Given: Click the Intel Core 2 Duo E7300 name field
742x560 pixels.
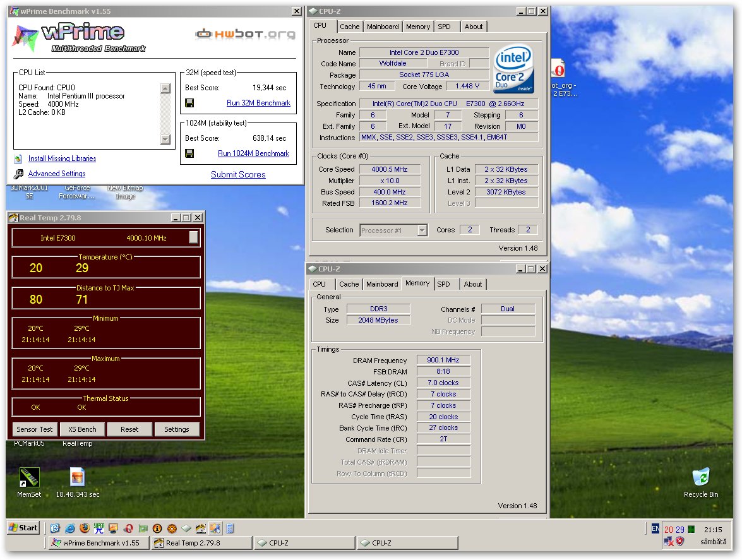Looking at the screenshot, I should coord(424,52).
